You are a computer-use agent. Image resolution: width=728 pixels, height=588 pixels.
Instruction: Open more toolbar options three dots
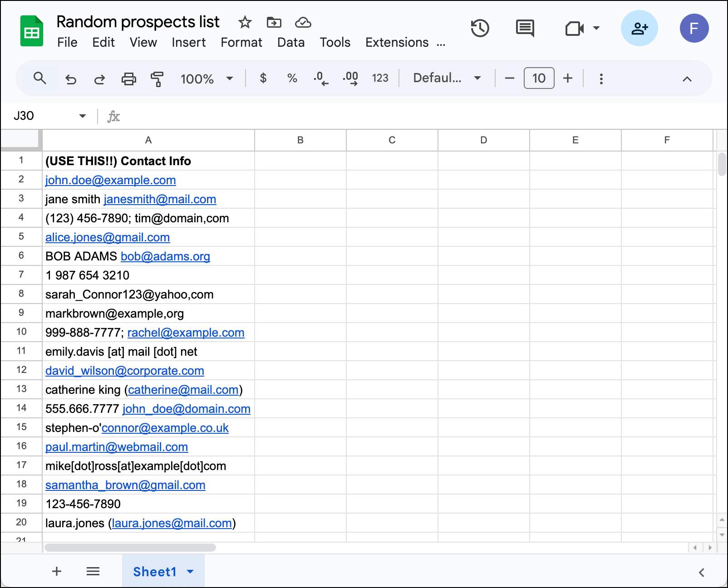(x=601, y=78)
